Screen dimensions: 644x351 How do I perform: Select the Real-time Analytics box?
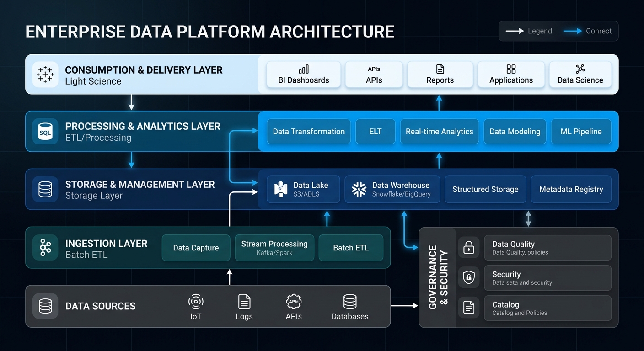coord(439,132)
